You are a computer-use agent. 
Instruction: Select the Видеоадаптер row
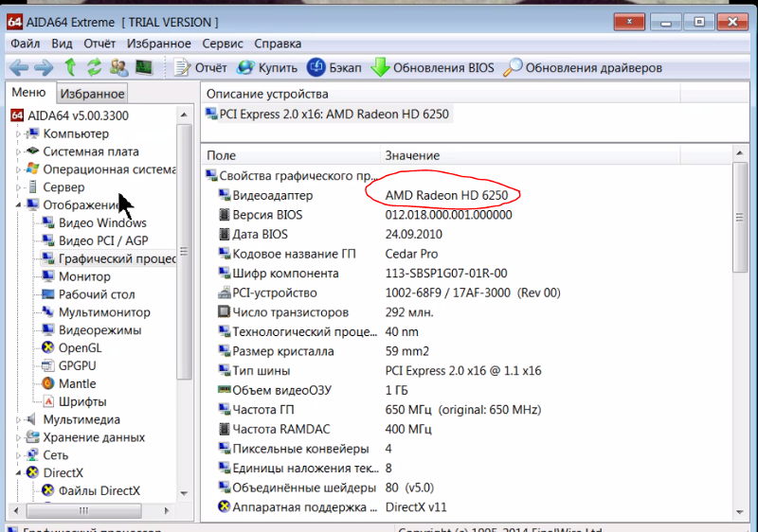point(466,196)
